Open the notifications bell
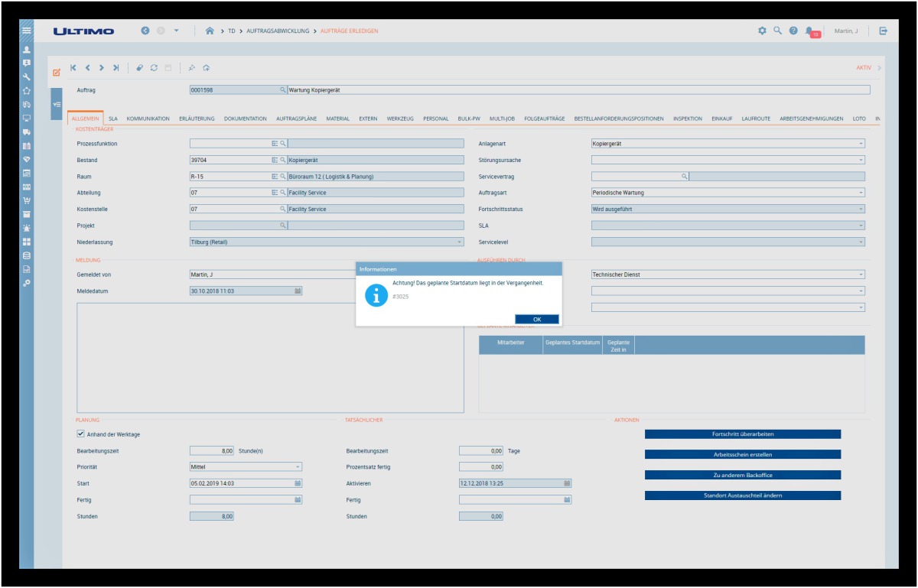The width and height of the screenshot is (918, 588). pos(809,31)
